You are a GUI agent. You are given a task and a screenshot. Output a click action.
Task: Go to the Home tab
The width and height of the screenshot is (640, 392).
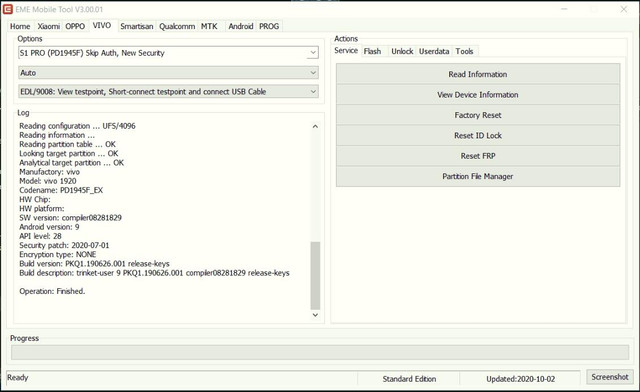click(x=20, y=26)
